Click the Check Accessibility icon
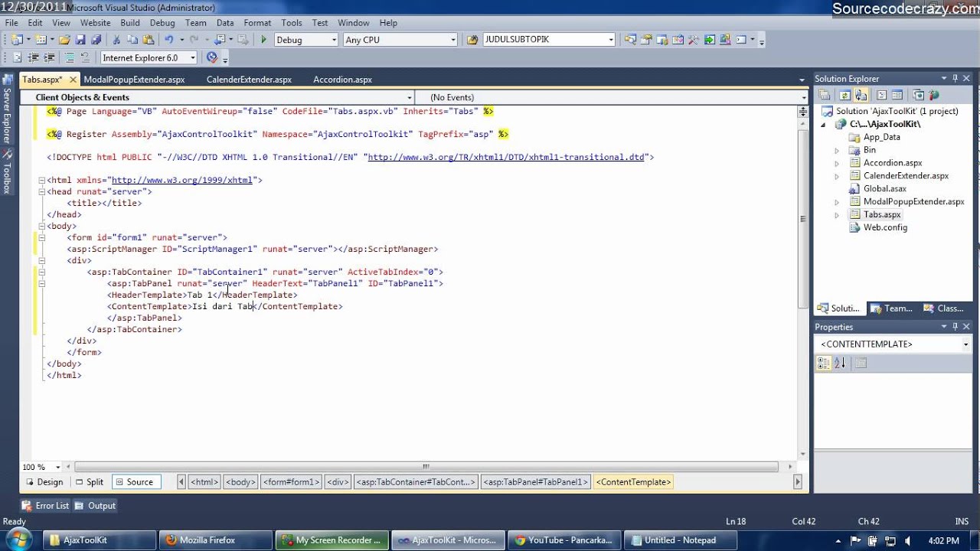 pyautogui.click(x=212, y=57)
